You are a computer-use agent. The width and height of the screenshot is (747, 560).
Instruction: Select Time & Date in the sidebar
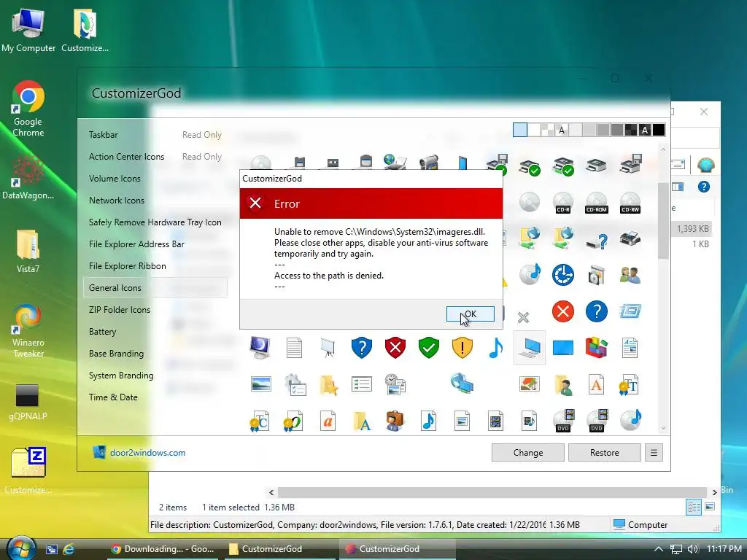[x=113, y=397]
